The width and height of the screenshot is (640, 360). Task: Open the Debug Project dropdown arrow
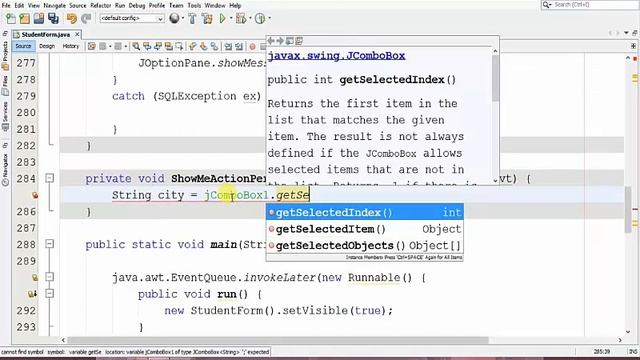(250, 18)
